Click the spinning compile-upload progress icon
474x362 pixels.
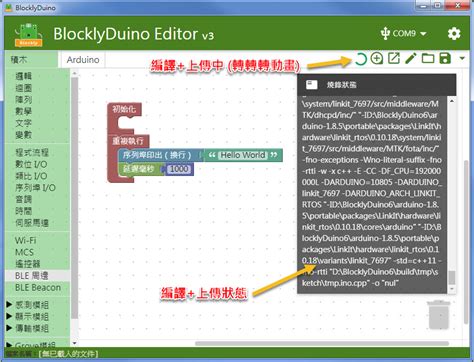tap(360, 59)
